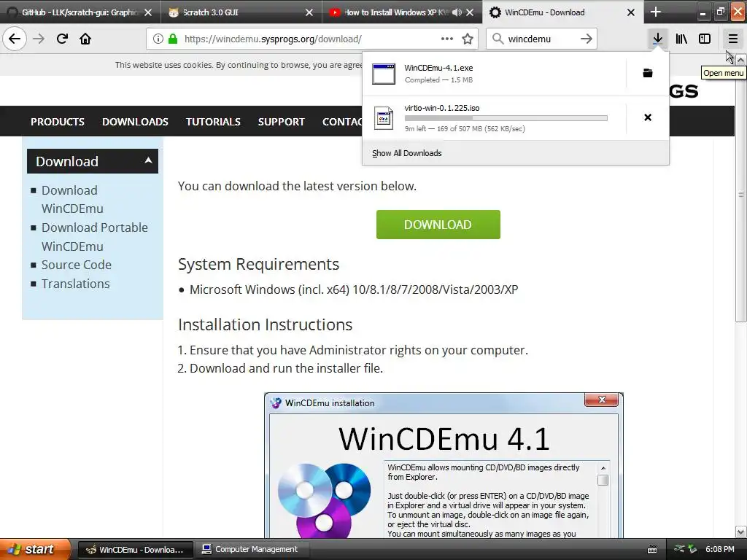Open the Translations link

[x=76, y=284]
